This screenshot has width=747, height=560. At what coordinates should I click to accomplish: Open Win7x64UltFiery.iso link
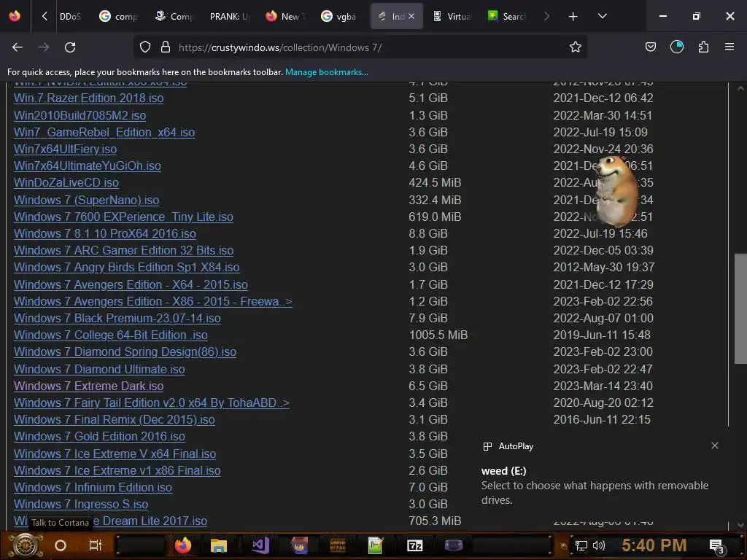[x=65, y=149]
